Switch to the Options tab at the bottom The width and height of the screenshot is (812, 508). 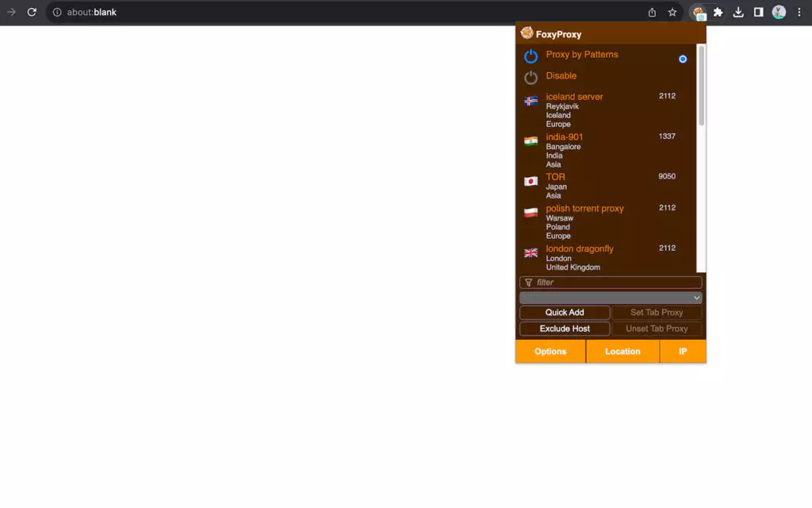[x=550, y=351]
